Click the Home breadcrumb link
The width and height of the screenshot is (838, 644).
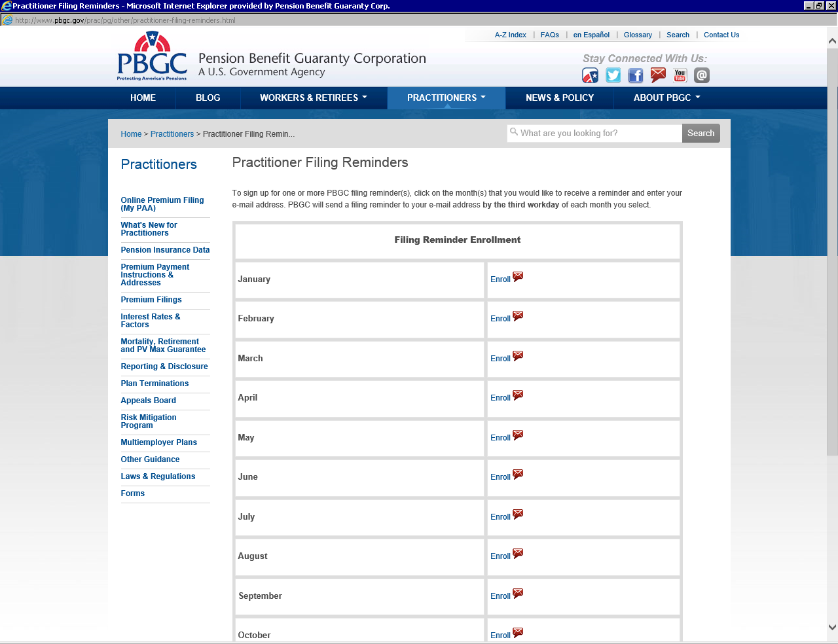point(131,134)
